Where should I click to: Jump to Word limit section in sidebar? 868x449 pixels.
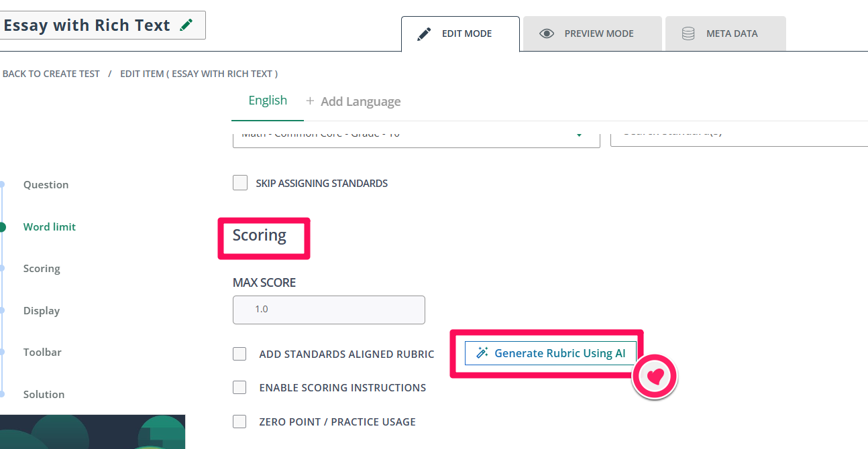point(50,227)
